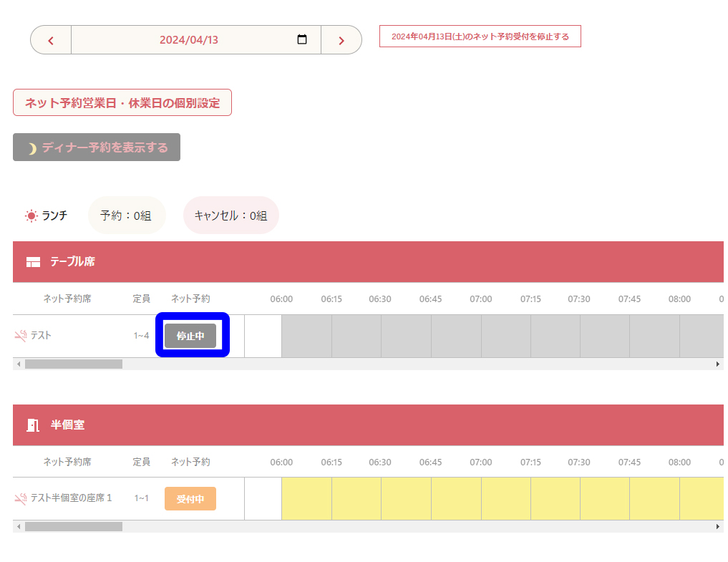Toggle the 受付中 status for 半個室 seat
The width and height of the screenshot is (728, 562).
190,498
